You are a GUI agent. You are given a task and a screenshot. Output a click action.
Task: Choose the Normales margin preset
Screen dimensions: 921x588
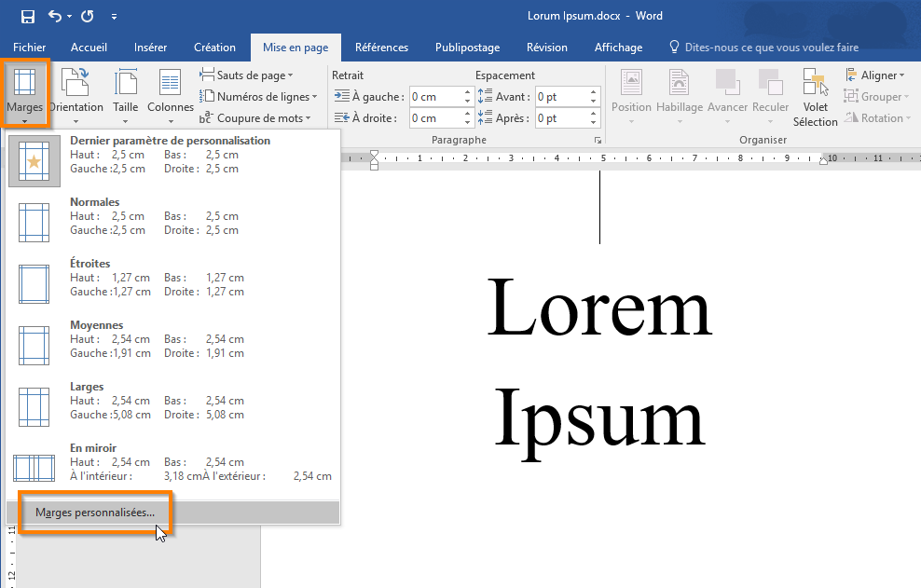pyautogui.click(x=173, y=223)
